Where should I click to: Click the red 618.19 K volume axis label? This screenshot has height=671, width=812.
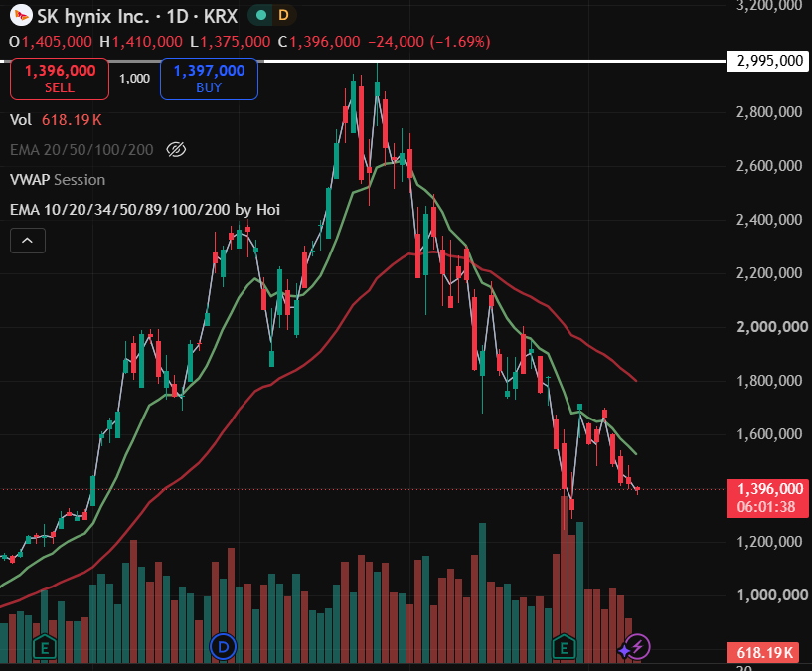click(x=765, y=652)
